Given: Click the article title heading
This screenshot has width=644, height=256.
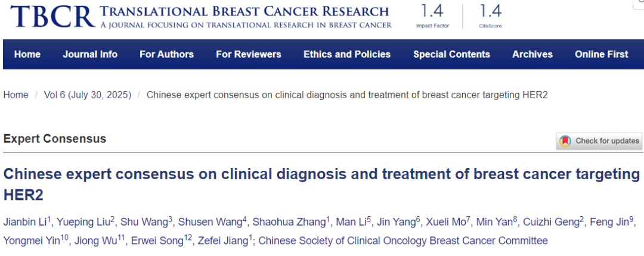Looking at the screenshot, I should (321, 174).
